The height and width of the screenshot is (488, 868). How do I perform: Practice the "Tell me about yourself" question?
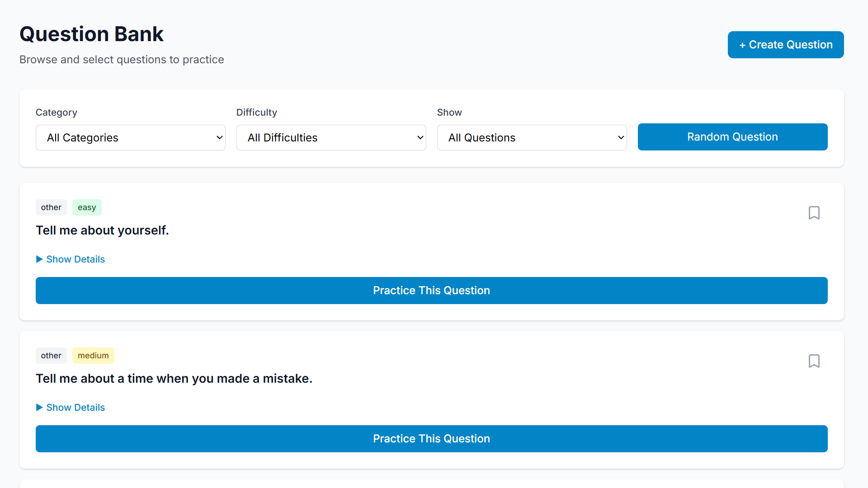click(x=431, y=291)
